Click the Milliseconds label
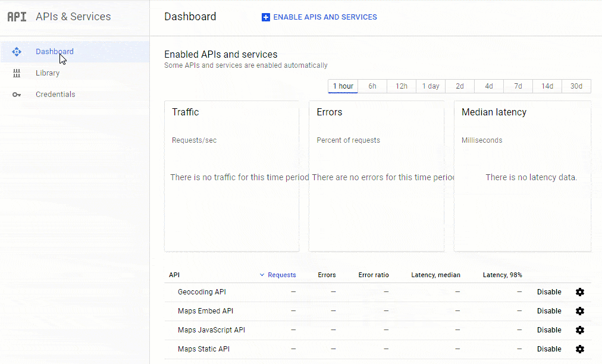 482,140
